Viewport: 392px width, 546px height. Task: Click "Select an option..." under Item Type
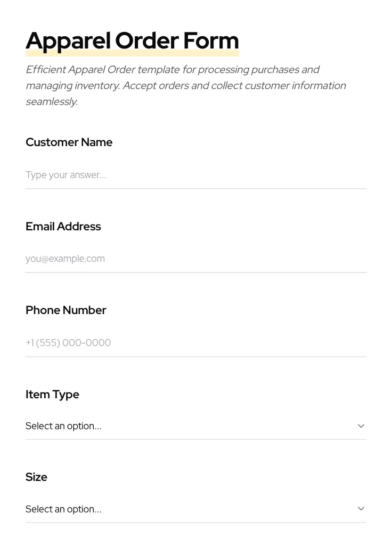click(63, 426)
